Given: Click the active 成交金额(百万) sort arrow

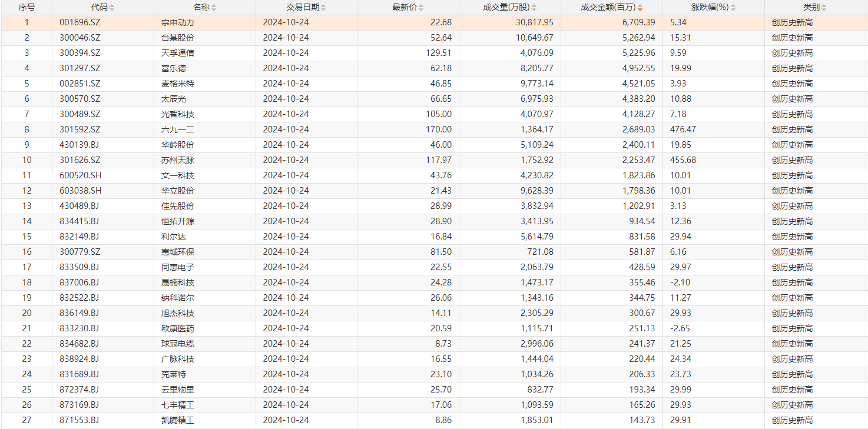Looking at the screenshot, I should 640,8.
